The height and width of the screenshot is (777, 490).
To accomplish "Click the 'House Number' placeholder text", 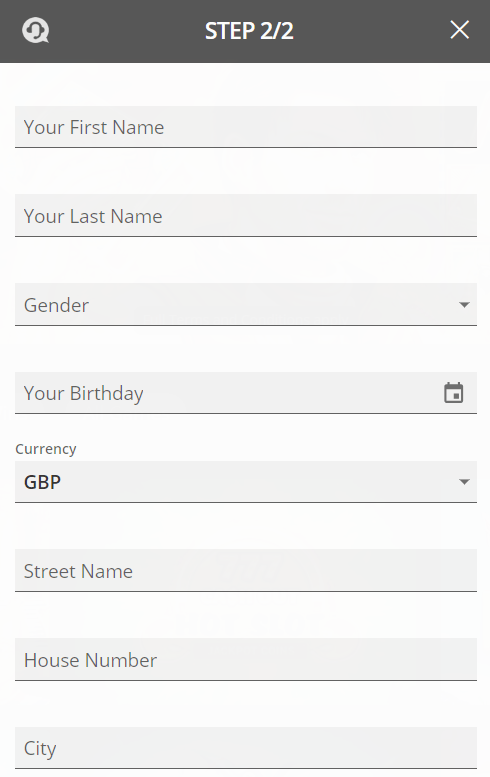I will [x=90, y=661].
